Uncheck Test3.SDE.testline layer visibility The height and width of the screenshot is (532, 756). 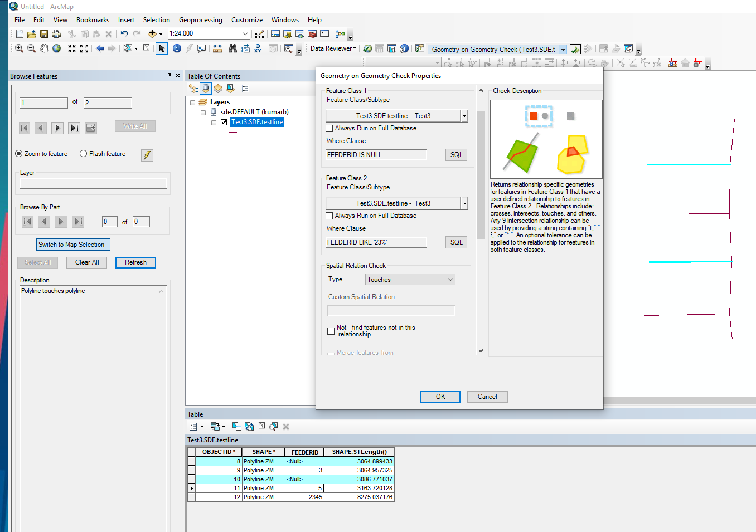click(224, 122)
